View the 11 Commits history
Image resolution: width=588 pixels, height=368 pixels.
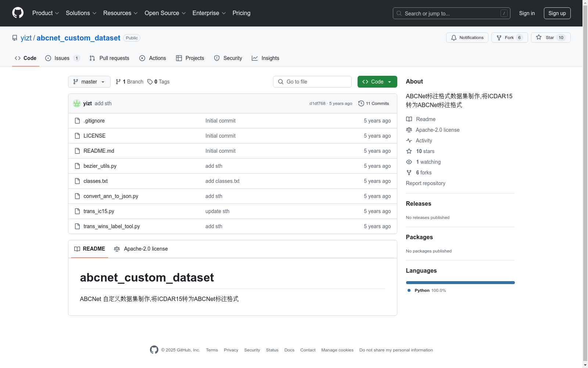point(374,103)
